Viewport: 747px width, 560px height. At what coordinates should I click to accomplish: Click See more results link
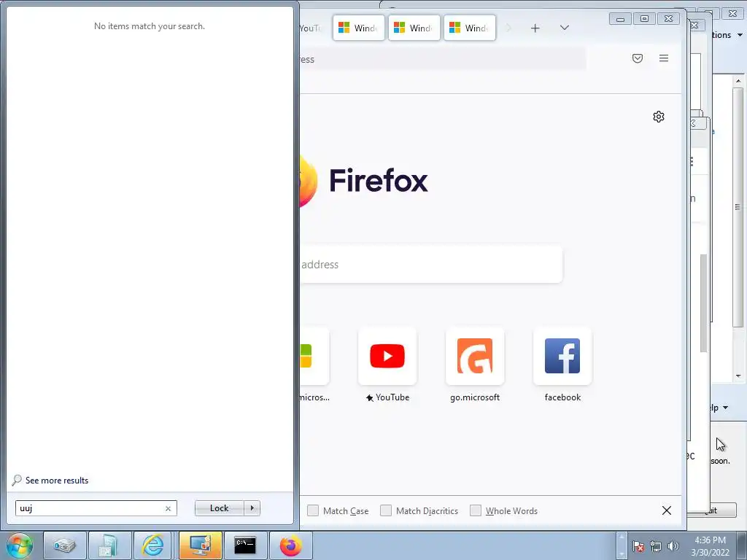57,480
